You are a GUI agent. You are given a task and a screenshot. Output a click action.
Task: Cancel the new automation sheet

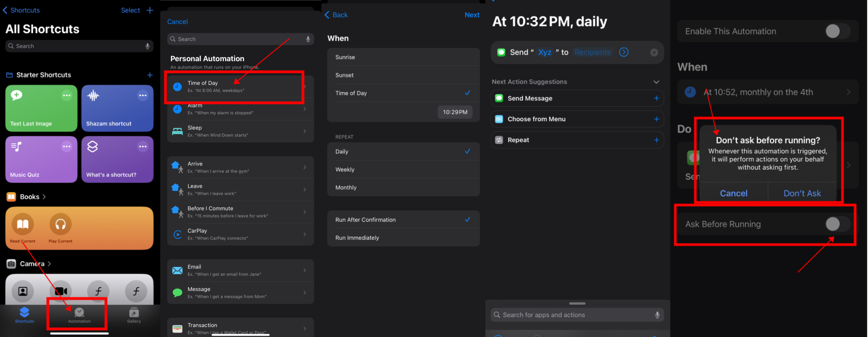click(177, 21)
